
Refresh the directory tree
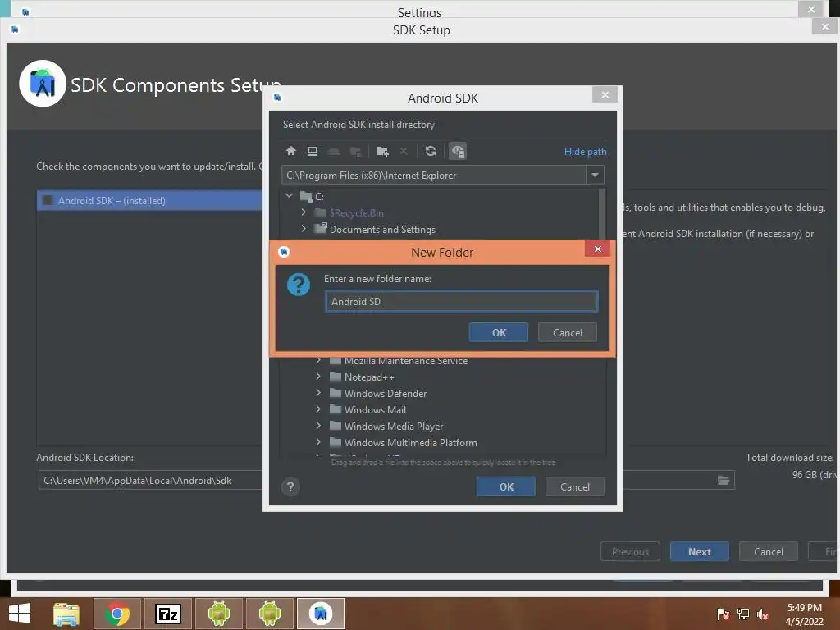point(431,151)
